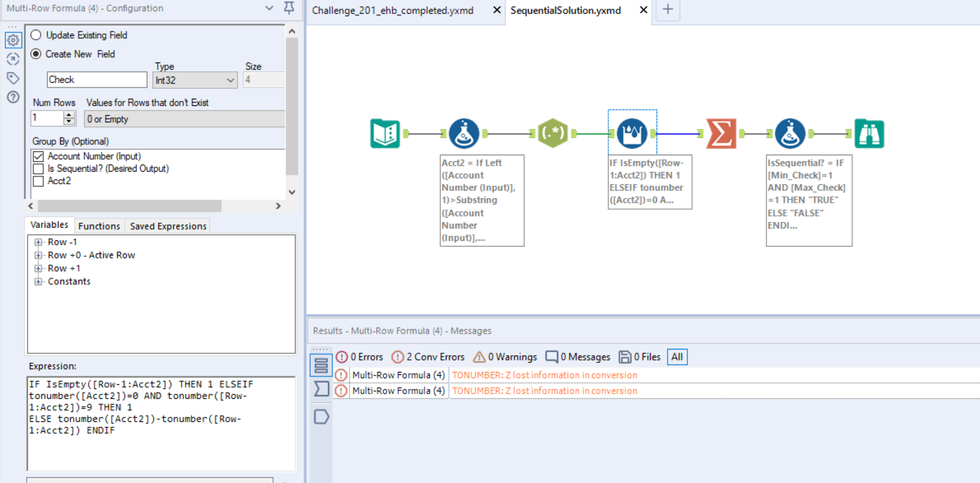The width and height of the screenshot is (980, 483).
Task: Open the Functions tab in the expression builder
Action: tap(99, 226)
